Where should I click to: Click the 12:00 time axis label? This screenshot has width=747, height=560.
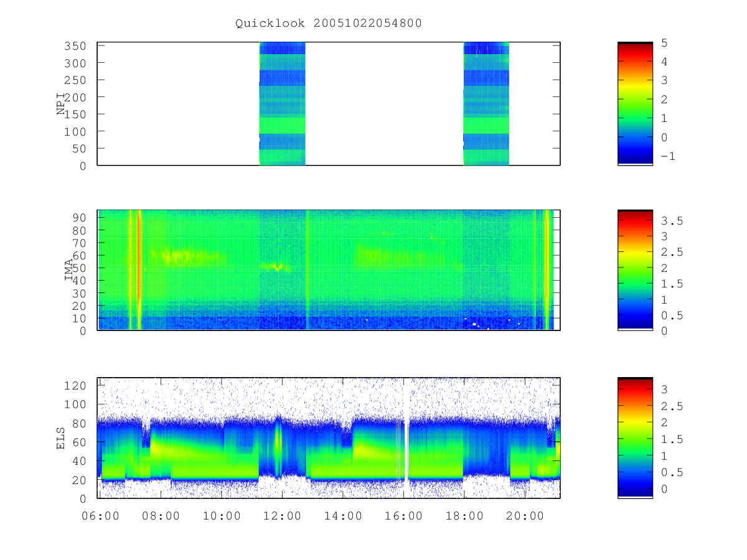283,516
